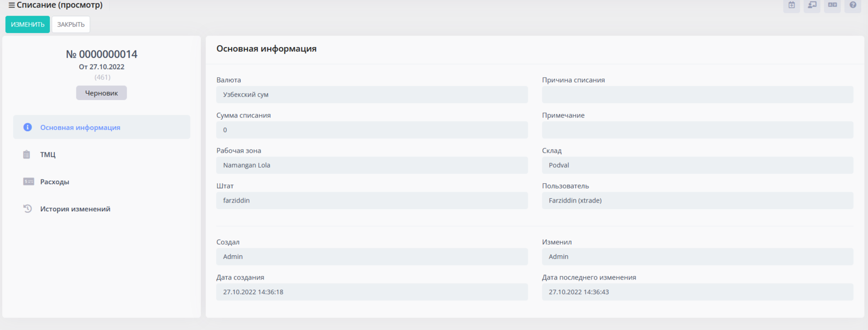
Task: Open the presentation/training icon in top toolbar
Action: pos(812,5)
